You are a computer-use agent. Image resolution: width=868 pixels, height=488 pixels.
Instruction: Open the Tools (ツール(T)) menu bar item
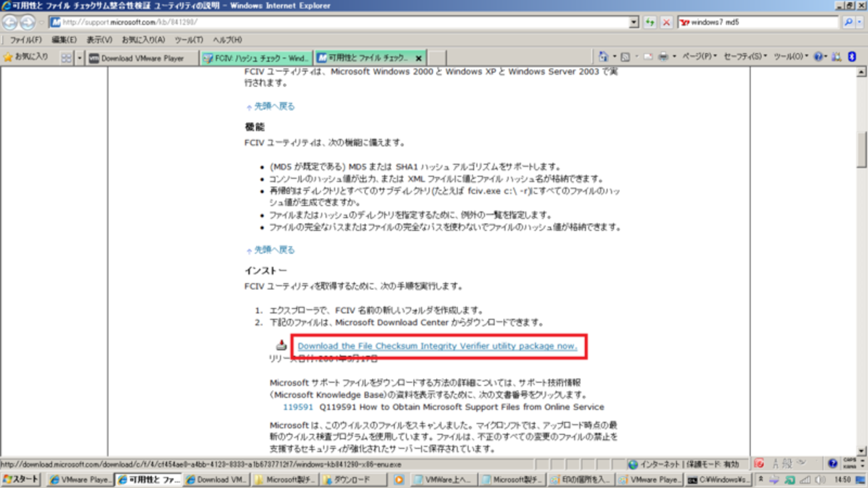coord(189,40)
